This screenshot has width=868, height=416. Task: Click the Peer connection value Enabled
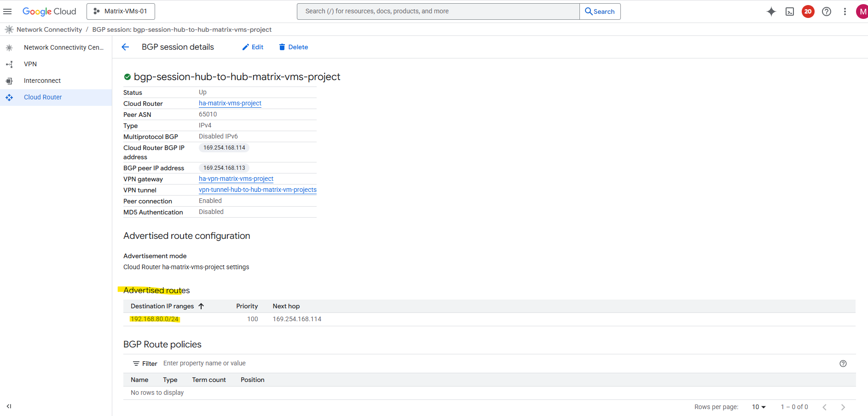pos(210,201)
